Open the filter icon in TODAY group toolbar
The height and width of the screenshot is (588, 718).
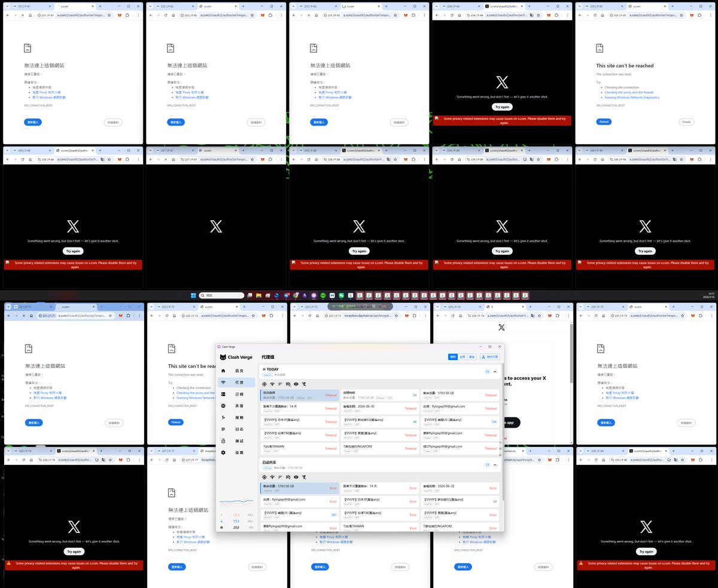click(303, 383)
